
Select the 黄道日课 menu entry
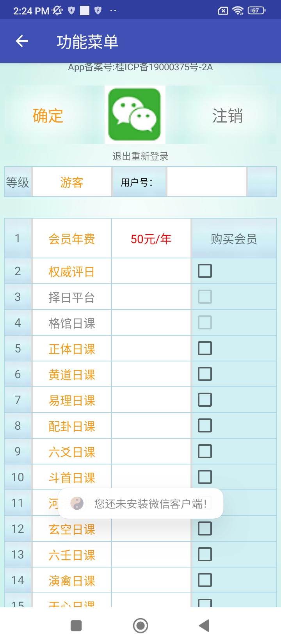click(x=72, y=375)
